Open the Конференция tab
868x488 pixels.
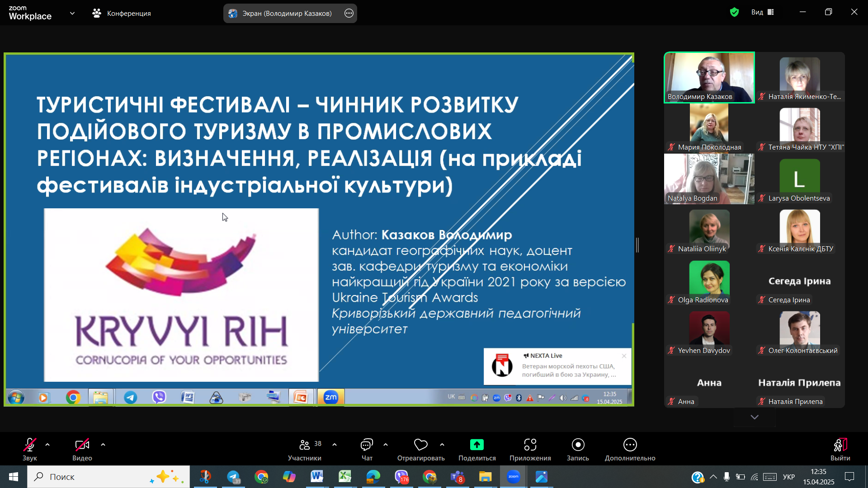[122, 13]
